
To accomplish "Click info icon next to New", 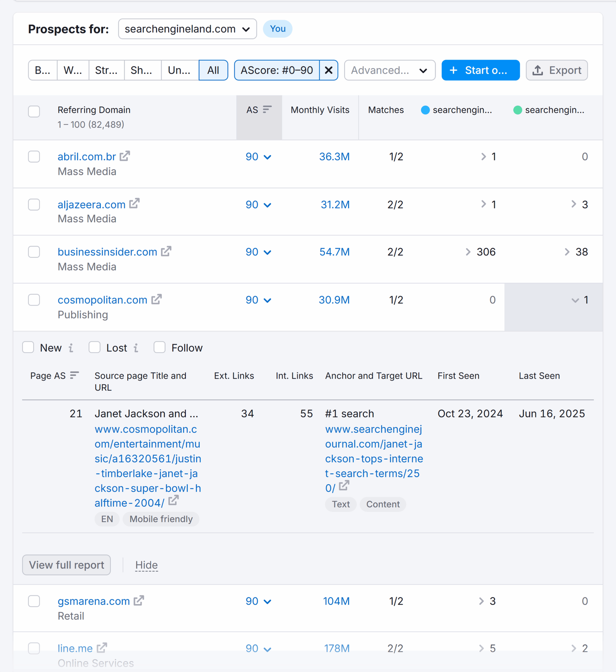I will point(71,348).
